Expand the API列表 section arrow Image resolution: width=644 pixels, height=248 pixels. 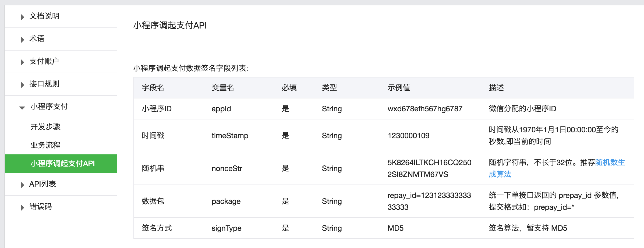[22, 185]
